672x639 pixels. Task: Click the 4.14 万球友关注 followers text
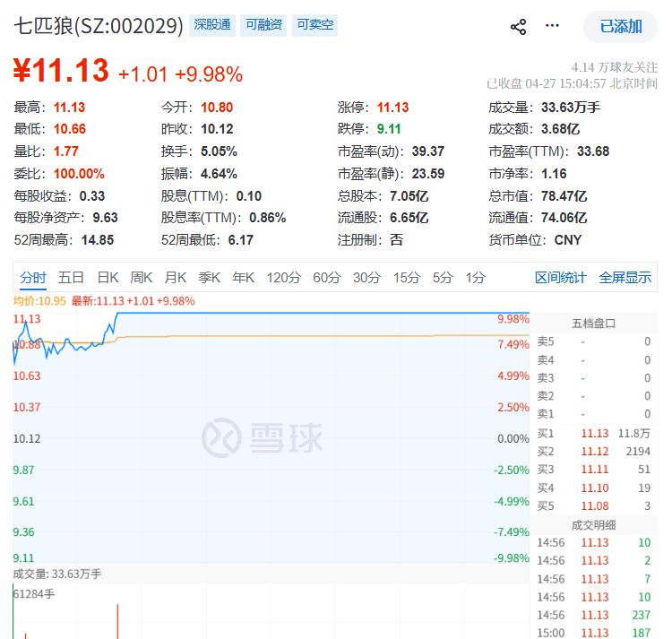tap(615, 67)
